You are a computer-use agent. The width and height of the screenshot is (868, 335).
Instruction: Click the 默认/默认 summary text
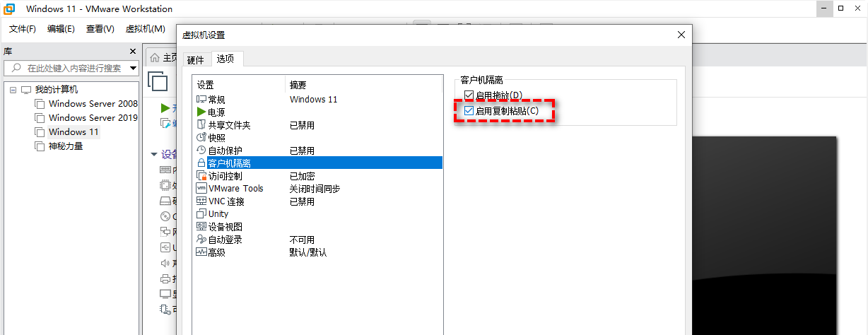308,252
